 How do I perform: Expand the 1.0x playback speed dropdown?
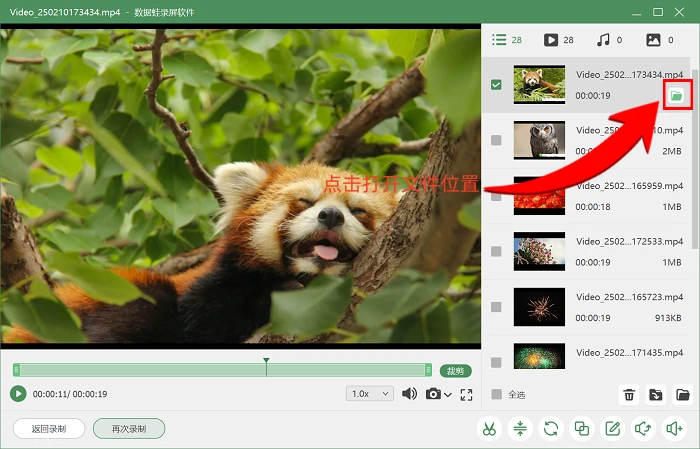pyautogui.click(x=370, y=394)
